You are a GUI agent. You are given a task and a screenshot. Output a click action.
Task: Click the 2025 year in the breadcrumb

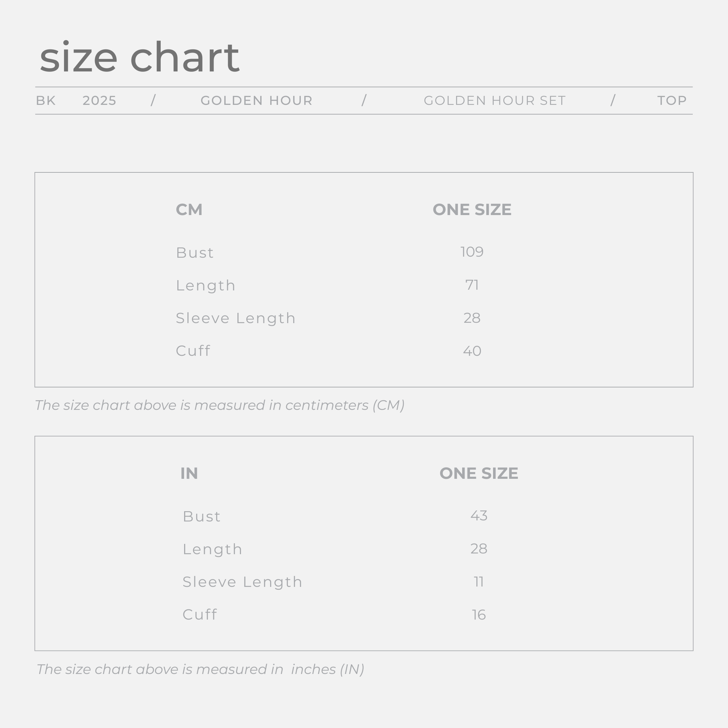[100, 101]
